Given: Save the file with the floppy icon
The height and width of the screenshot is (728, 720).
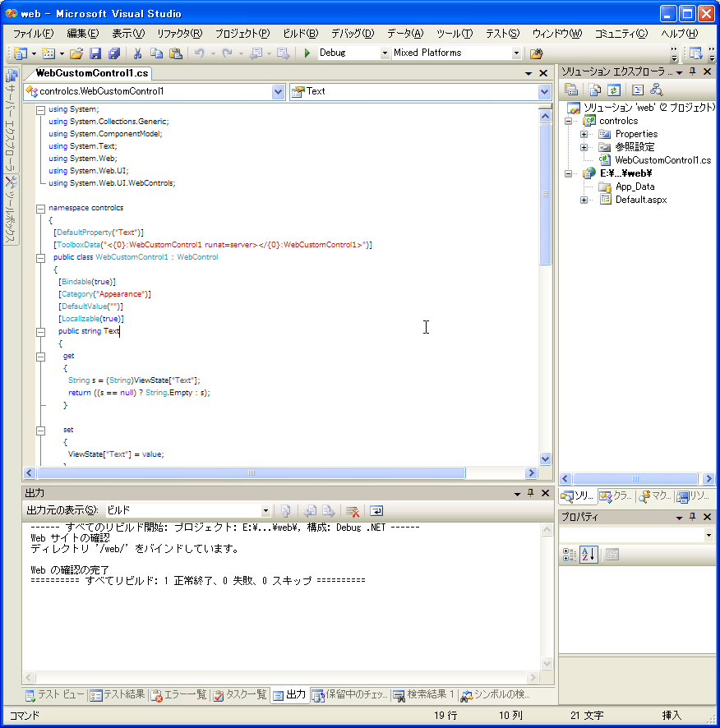Looking at the screenshot, I should (x=95, y=53).
